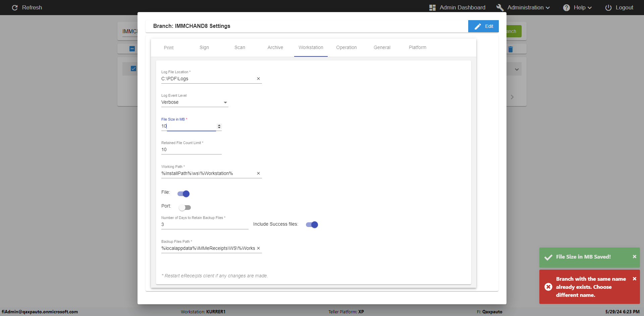Click the green branch button behind dialog
This screenshot has width=644, height=316.
tap(514, 31)
